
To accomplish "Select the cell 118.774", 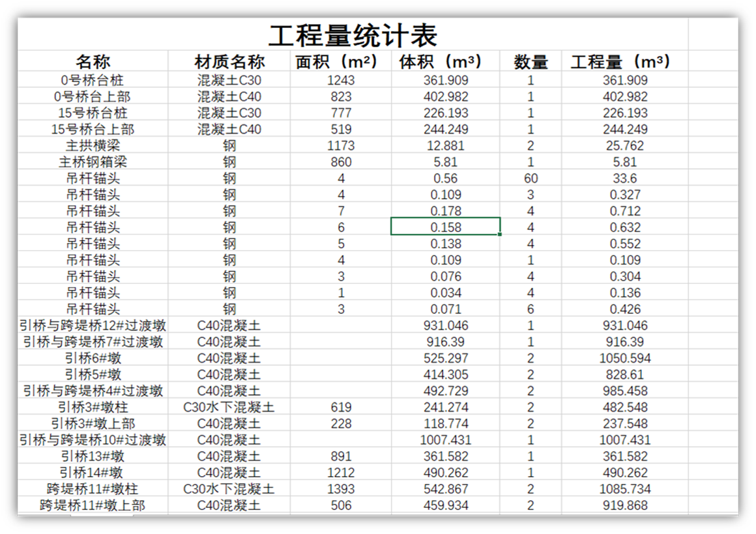I will pos(446,424).
